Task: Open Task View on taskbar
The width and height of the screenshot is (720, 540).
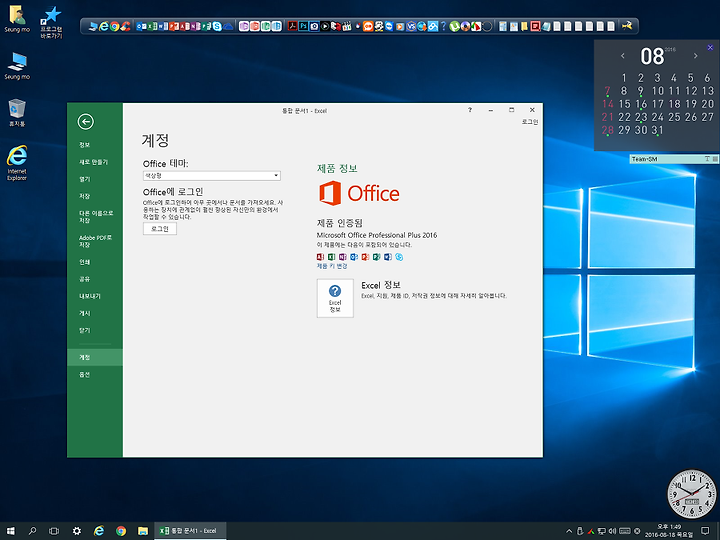Action: [54, 531]
